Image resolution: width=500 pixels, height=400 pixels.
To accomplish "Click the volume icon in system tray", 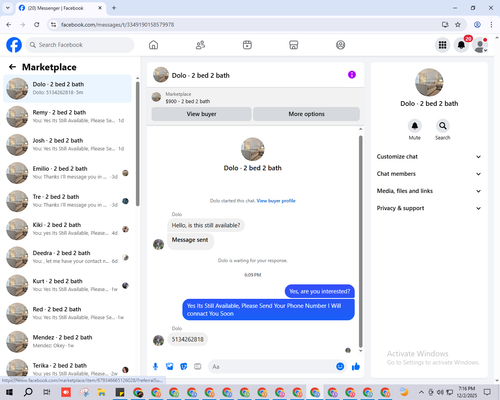I will (x=440, y=392).
